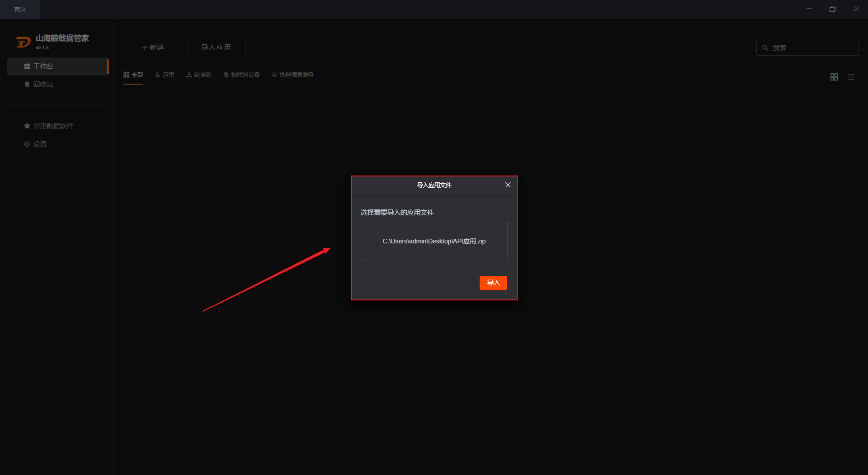Click the v0.1.5 version label
The image size is (868, 475).
pos(42,47)
